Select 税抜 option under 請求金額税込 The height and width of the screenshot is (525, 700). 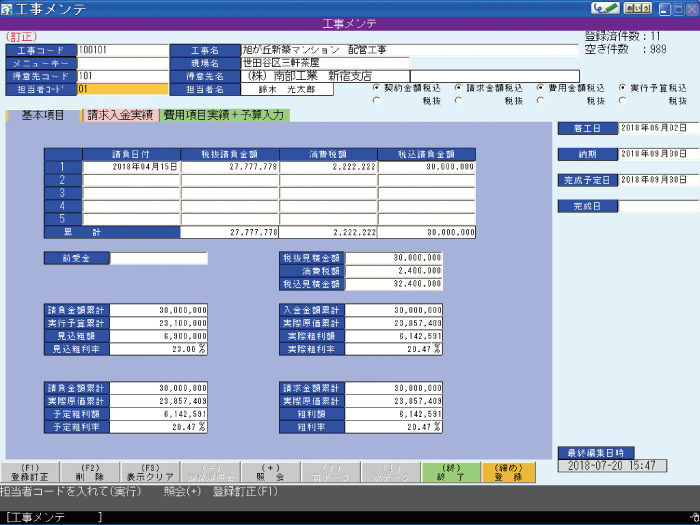[458, 100]
